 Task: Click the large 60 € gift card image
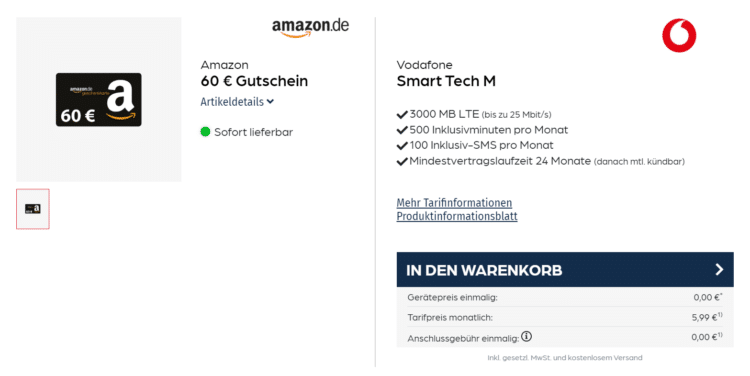99,100
